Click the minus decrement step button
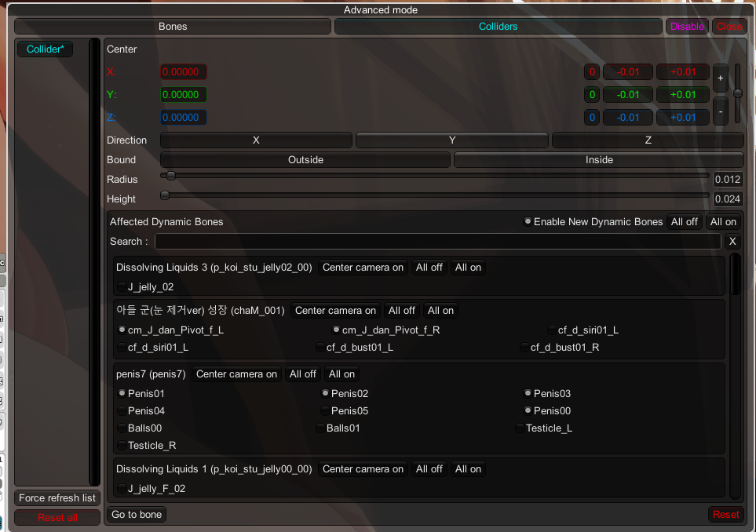The image size is (756, 532). tap(720, 111)
